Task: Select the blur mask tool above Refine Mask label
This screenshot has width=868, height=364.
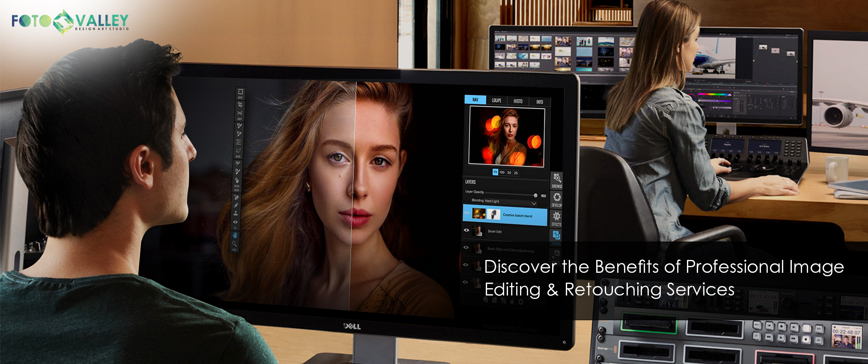Action: (237, 180)
